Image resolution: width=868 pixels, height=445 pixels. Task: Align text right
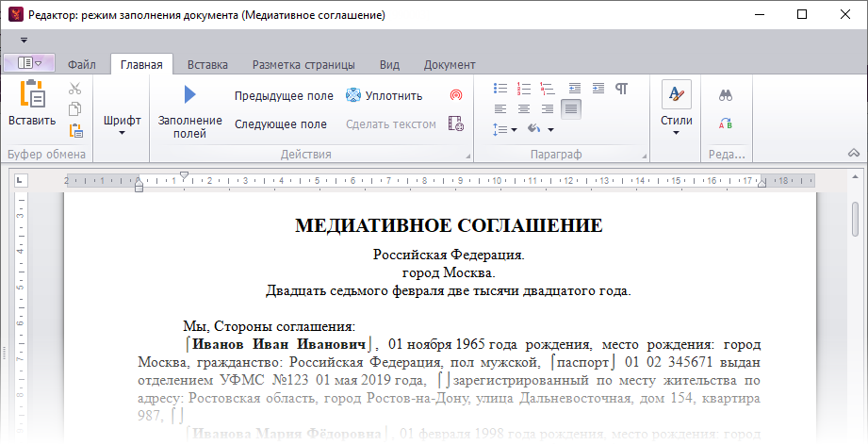point(548,109)
